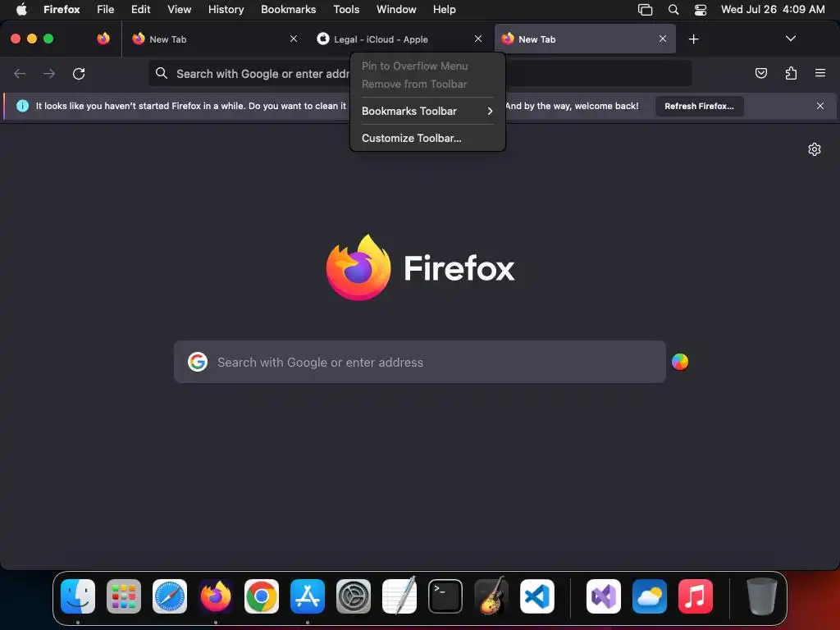840x630 pixels.
Task: Go back with the back arrow
Action: [20, 73]
